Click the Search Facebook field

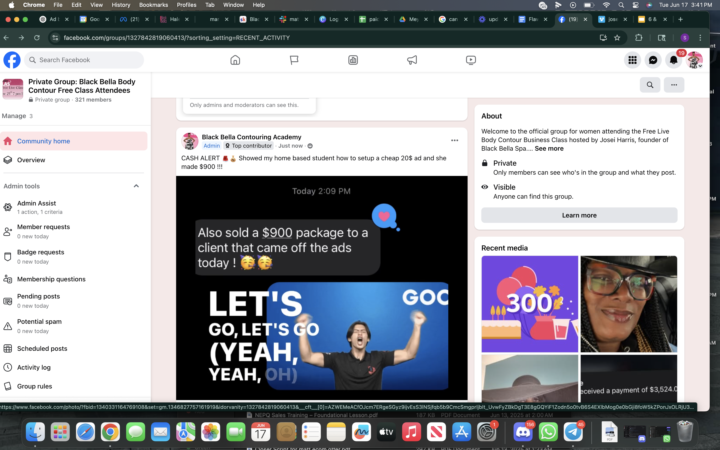click(84, 60)
